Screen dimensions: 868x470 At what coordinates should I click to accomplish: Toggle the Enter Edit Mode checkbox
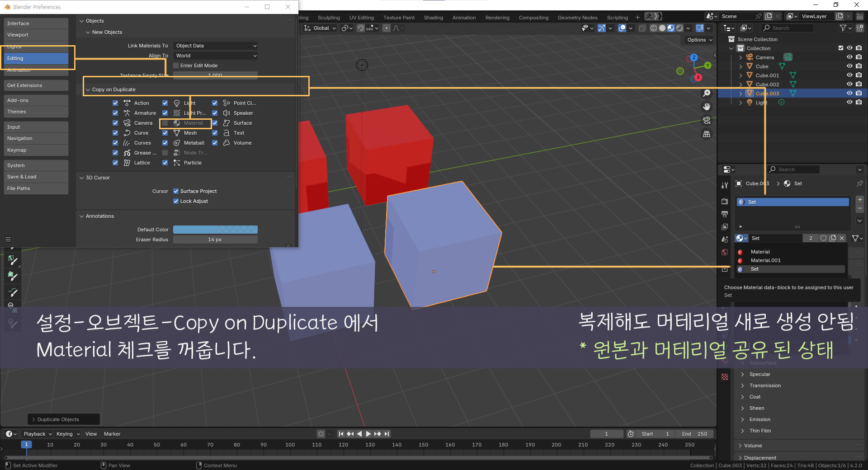pos(176,66)
